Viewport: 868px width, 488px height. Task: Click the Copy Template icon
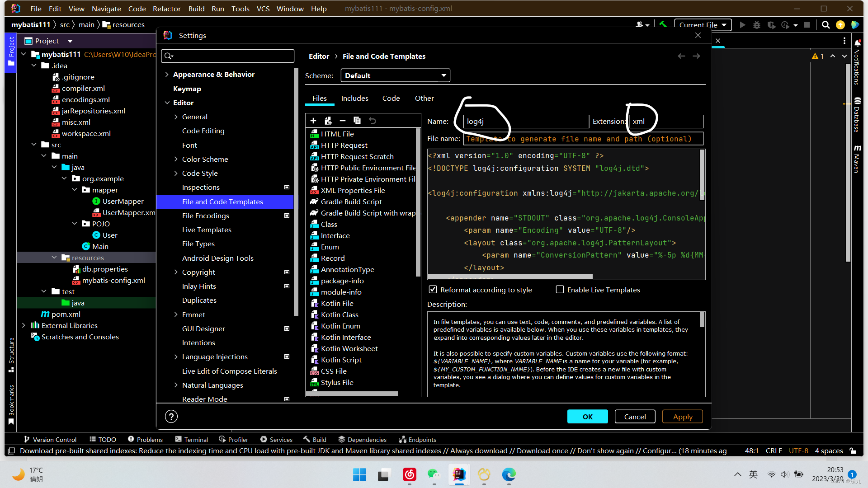357,121
